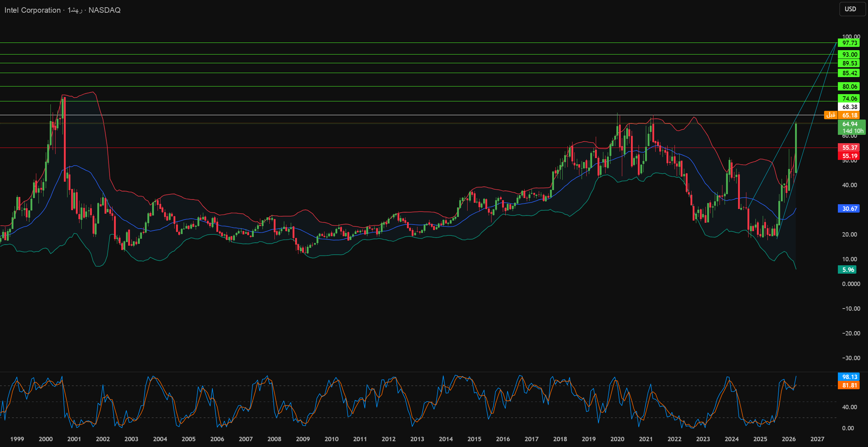868x447 pixels.
Task: Select the 97.73 green price label
Action: coord(849,43)
